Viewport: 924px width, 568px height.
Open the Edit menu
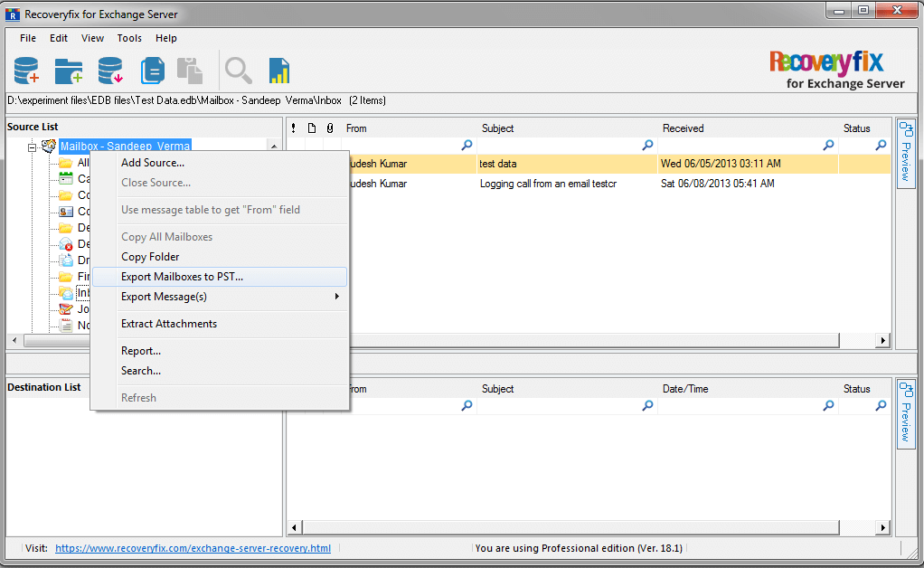[59, 38]
